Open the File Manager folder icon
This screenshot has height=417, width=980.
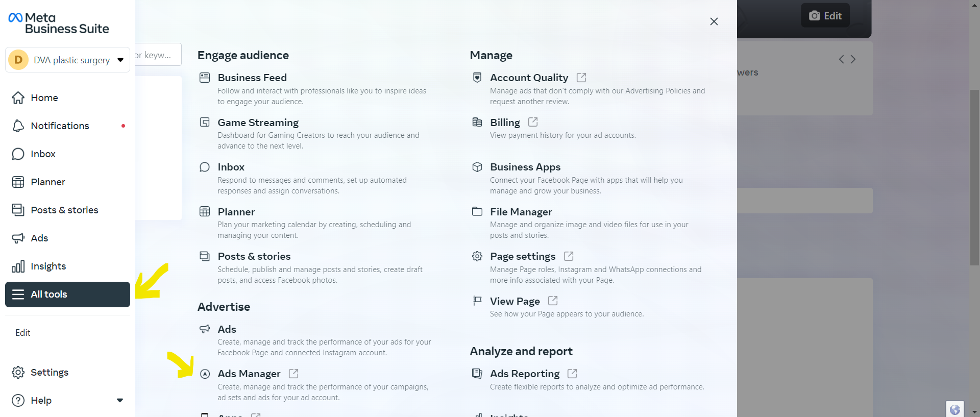tap(477, 211)
